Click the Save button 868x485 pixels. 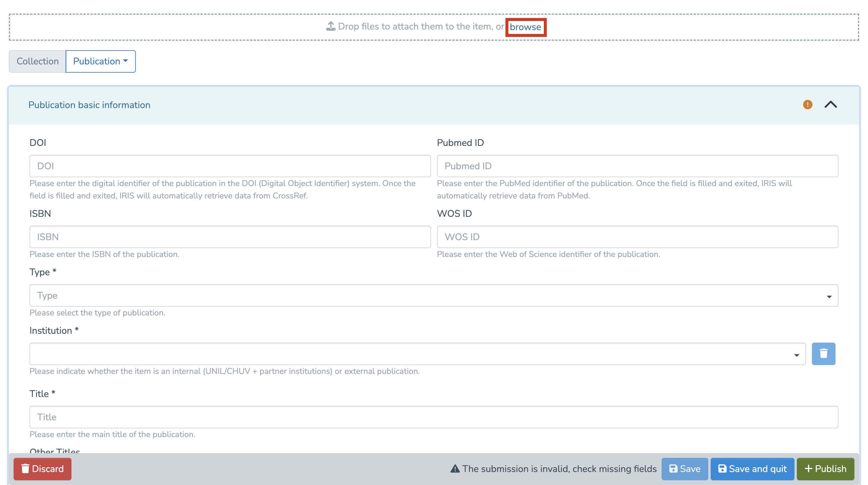coord(684,469)
